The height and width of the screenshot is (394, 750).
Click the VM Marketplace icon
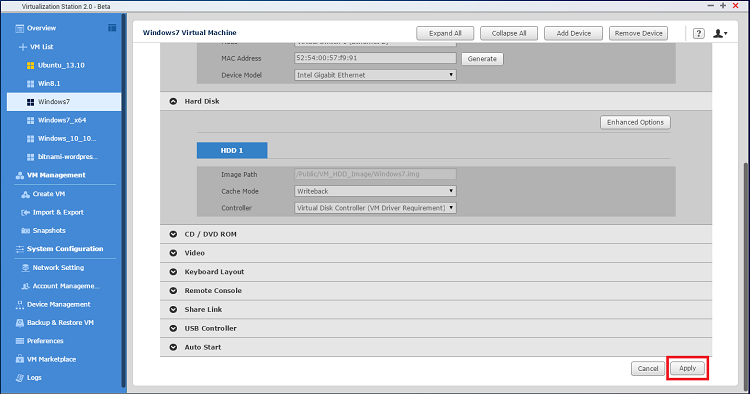coord(20,359)
